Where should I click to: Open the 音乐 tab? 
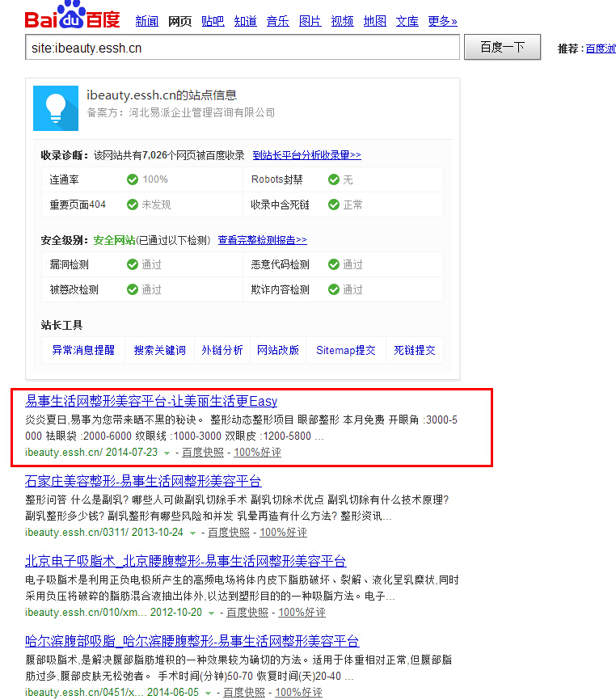[277, 21]
